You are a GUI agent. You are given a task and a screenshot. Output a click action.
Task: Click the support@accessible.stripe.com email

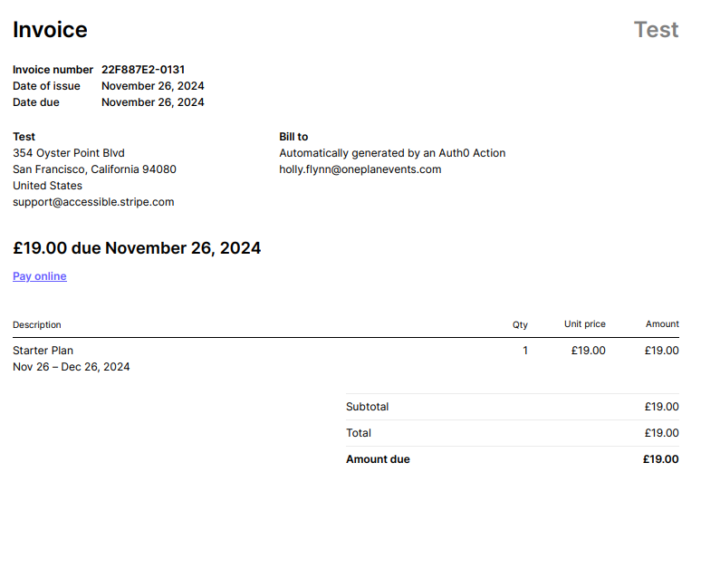(93, 202)
